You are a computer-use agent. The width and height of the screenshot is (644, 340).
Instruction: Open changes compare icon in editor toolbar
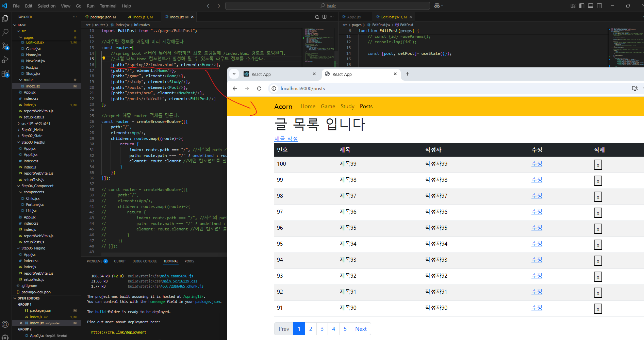[x=317, y=17]
